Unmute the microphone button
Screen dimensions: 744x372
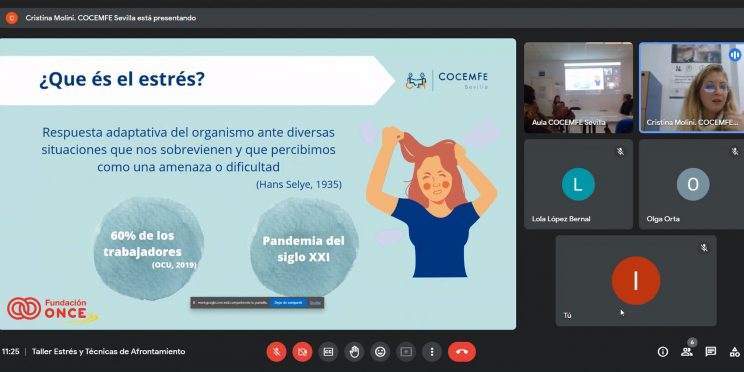click(x=276, y=352)
